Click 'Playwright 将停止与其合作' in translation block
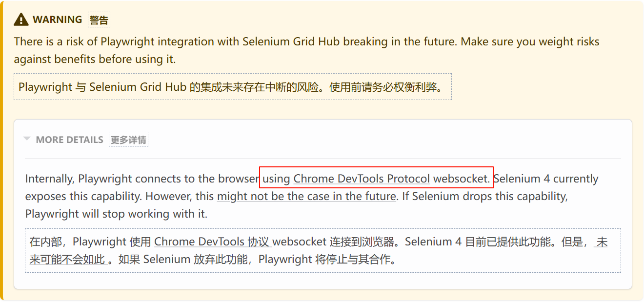Viewport: 644px width, 303px height. pyautogui.click(x=324, y=259)
